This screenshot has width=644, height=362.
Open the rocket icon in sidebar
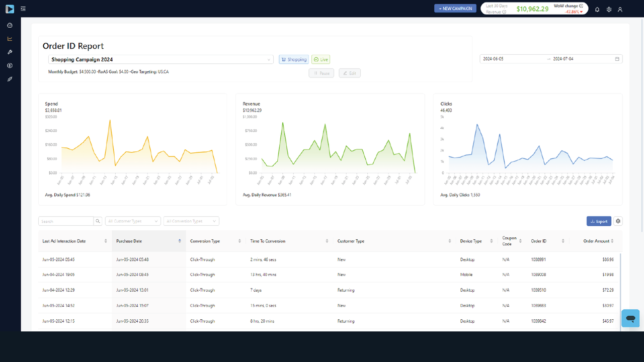click(10, 79)
